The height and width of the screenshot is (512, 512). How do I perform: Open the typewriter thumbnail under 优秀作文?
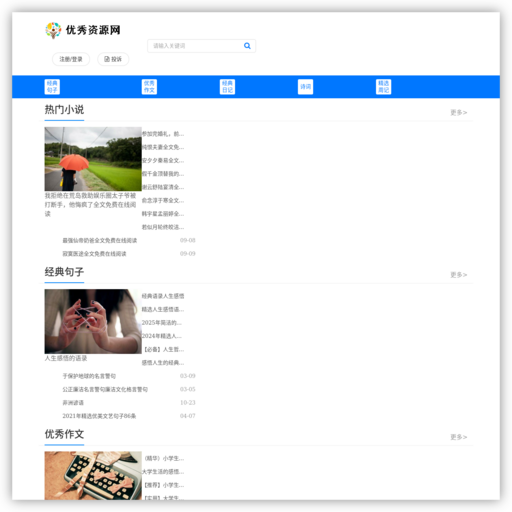(93, 476)
